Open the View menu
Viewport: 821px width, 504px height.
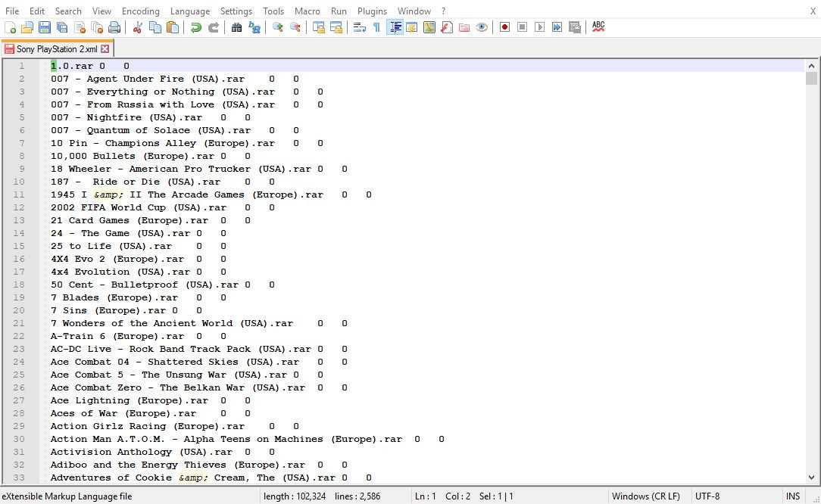click(x=101, y=11)
